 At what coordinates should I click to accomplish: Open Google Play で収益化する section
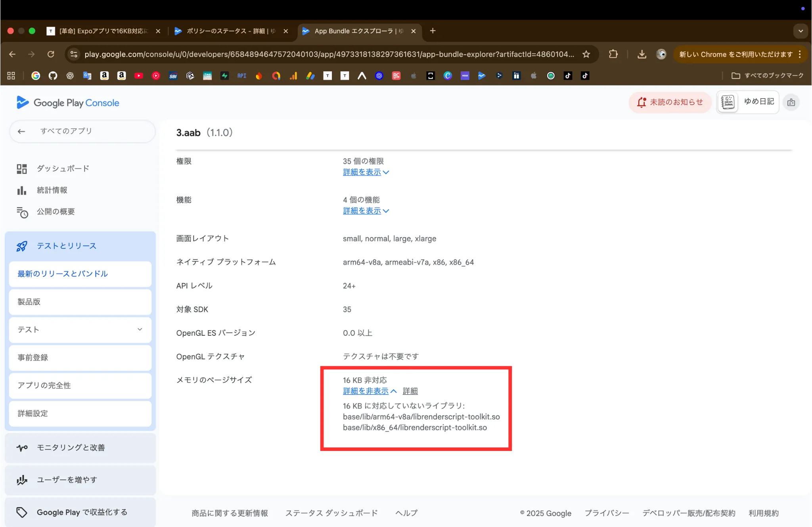point(82,512)
